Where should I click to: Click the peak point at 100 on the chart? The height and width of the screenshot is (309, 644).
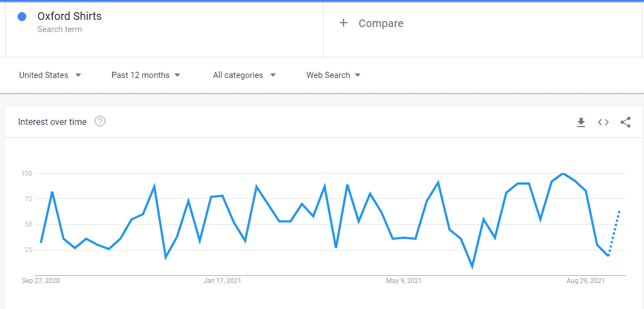[x=563, y=174]
